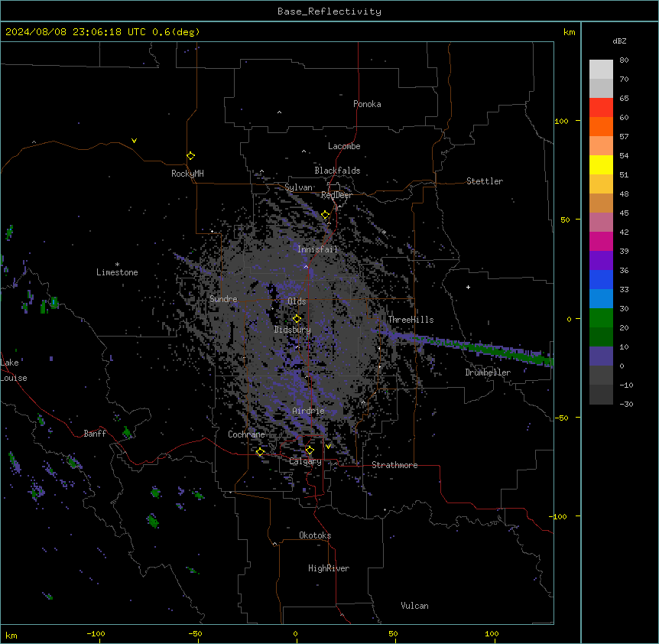Select the Banff label
Screen dimensions: 659x644
click(95, 434)
